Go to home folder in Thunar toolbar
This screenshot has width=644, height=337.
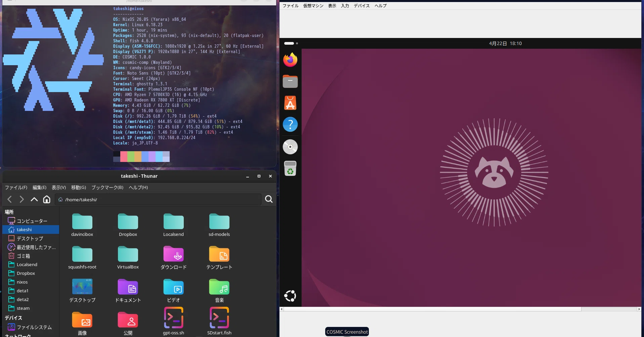(x=47, y=199)
